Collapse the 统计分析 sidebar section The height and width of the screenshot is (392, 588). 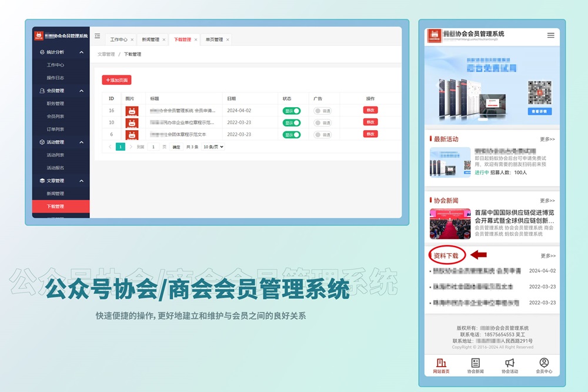tap(81, 52)
